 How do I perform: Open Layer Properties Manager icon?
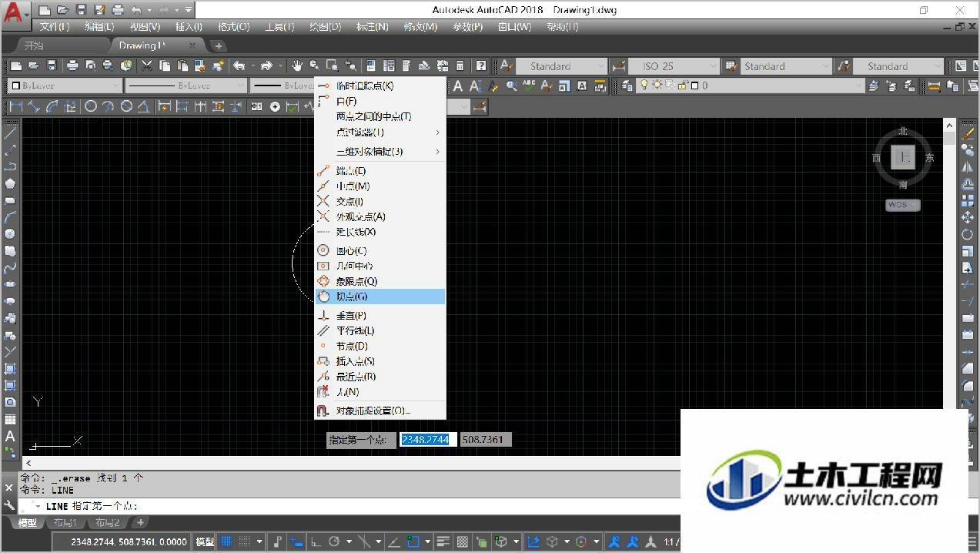[x=628, y=85]
